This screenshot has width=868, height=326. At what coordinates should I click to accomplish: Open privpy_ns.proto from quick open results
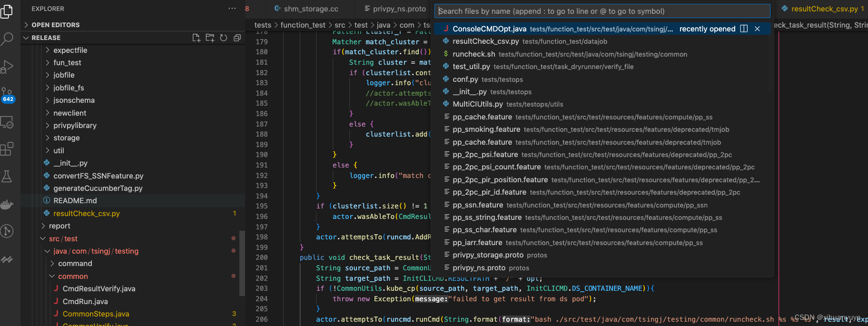602,268
